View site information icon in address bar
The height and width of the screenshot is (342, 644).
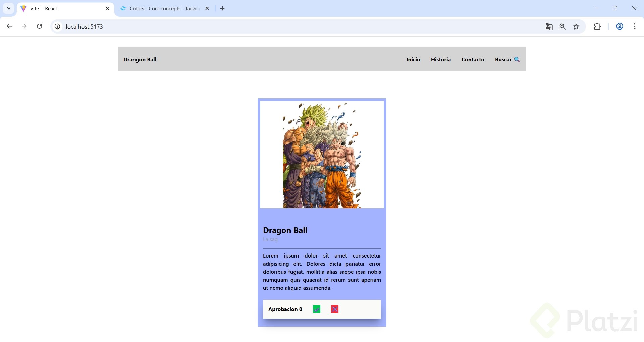coord(58,26)
